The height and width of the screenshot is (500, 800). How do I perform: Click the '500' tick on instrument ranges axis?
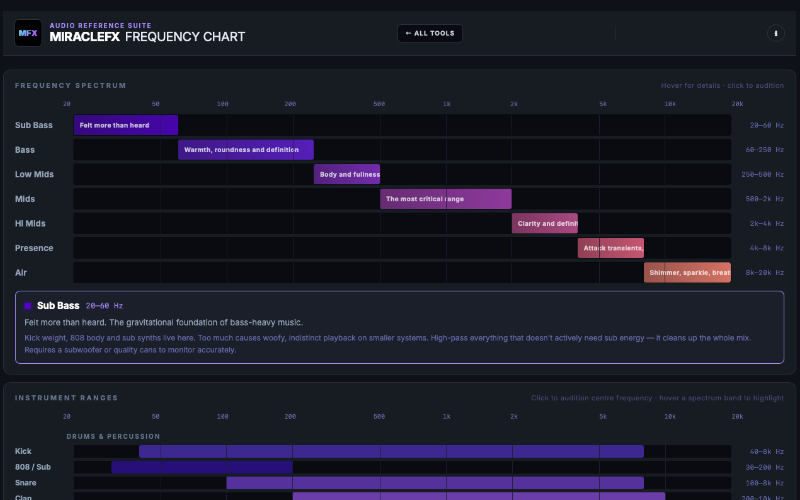(379, 416)
